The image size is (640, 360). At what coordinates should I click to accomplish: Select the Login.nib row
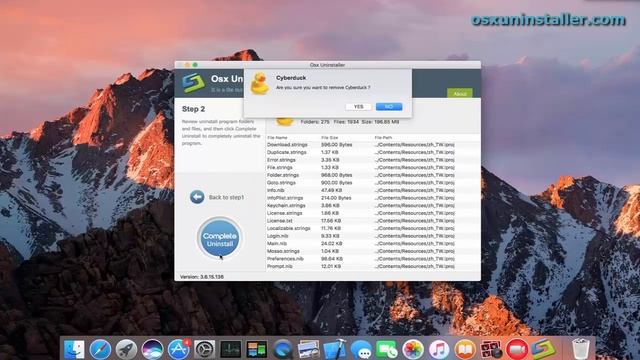373,236
